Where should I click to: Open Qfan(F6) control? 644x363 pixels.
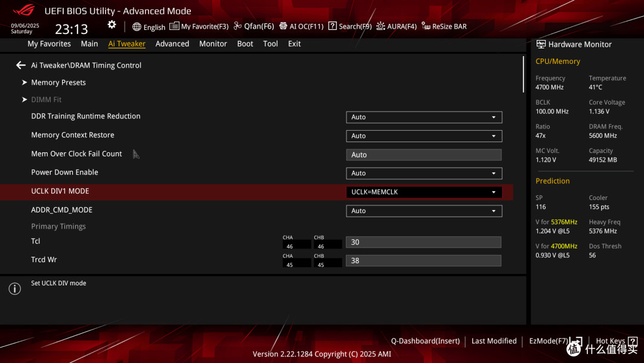pyautogui.click(x=254, y=26)
